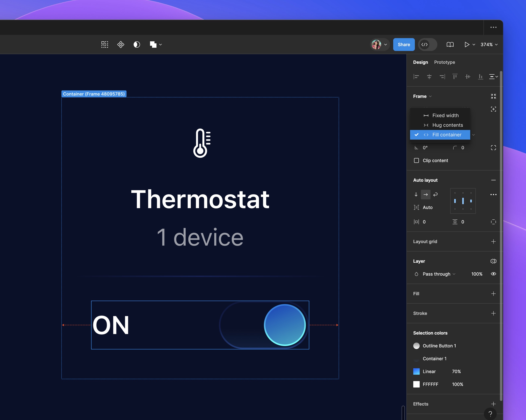Click the present play icon
Image resolution: width=526 pixels, height=420 pixels.
pyautogui.click(x=467, y=44)
